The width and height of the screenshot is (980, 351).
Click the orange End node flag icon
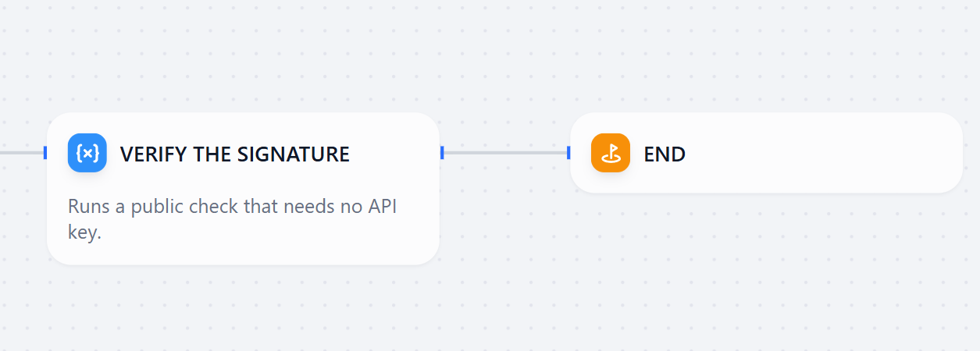click(611, 153)
